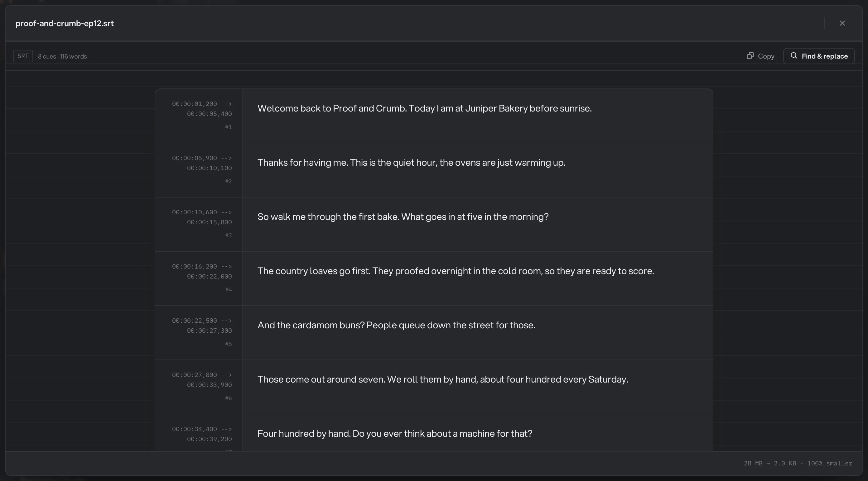
Task: Click the 00:00:22,000 end timestamp
Action: tap(209, 276)
